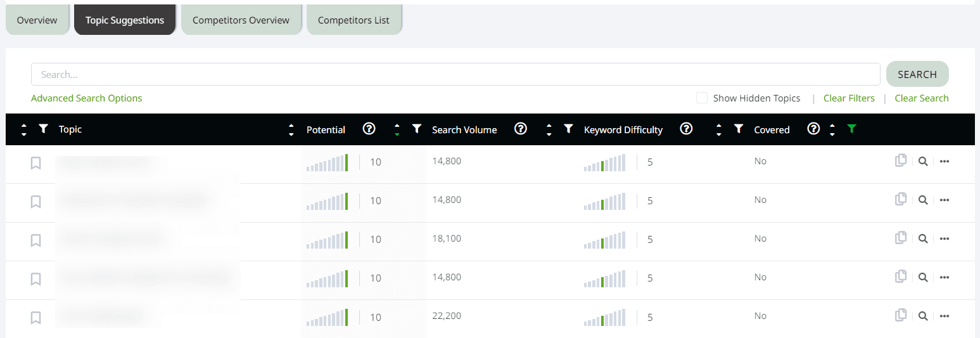Click the magnifier in the 22,200 row
The image size is (980, 338).
[923, 316]
